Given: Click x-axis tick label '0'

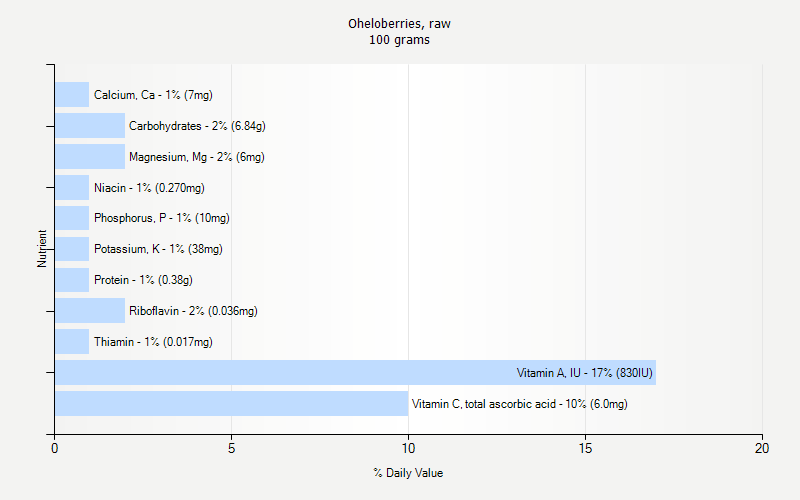Looking at the screenshot, I should [55, 448].
